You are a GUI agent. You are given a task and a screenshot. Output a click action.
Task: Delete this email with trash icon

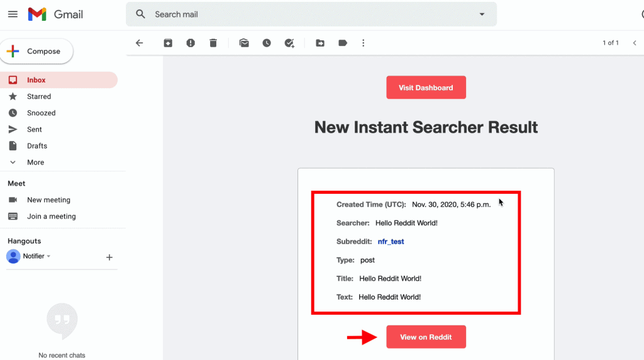click(x=213, y=43)
